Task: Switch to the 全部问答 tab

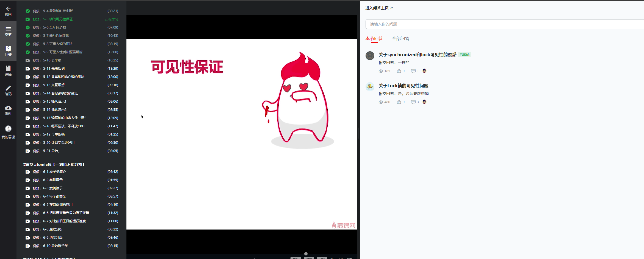Action: click(400, 39)
